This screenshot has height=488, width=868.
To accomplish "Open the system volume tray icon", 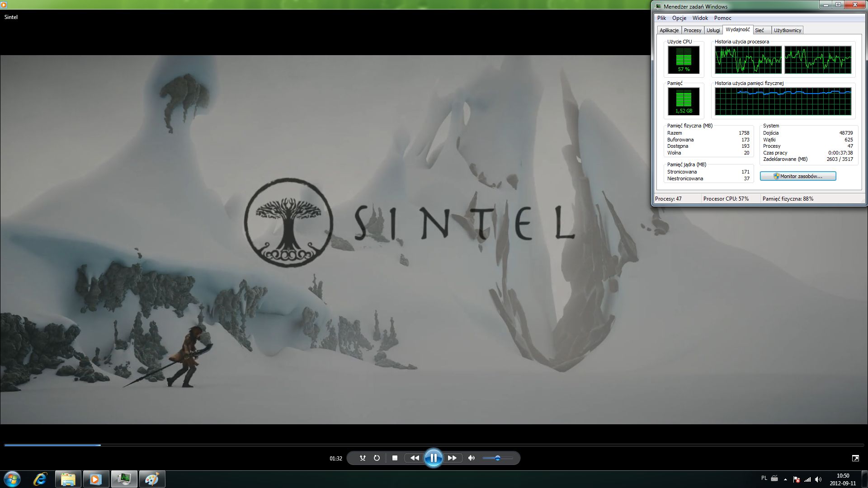I will coord(818,479).
